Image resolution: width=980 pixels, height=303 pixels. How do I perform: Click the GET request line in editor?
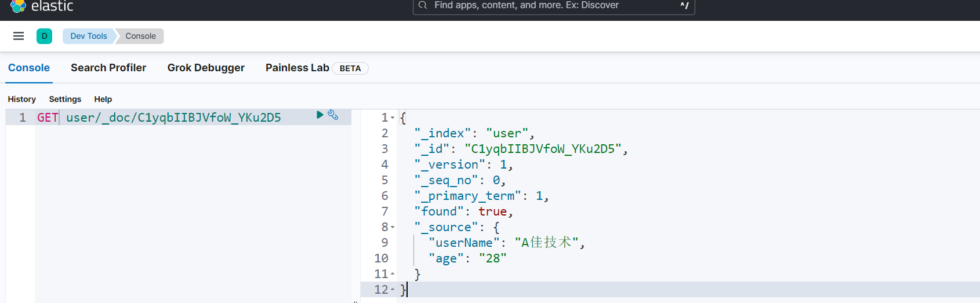point(174,118)
